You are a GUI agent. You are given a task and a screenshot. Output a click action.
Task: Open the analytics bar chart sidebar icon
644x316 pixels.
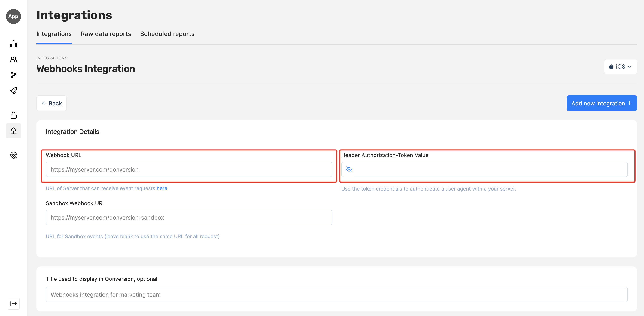pos(14,44)
